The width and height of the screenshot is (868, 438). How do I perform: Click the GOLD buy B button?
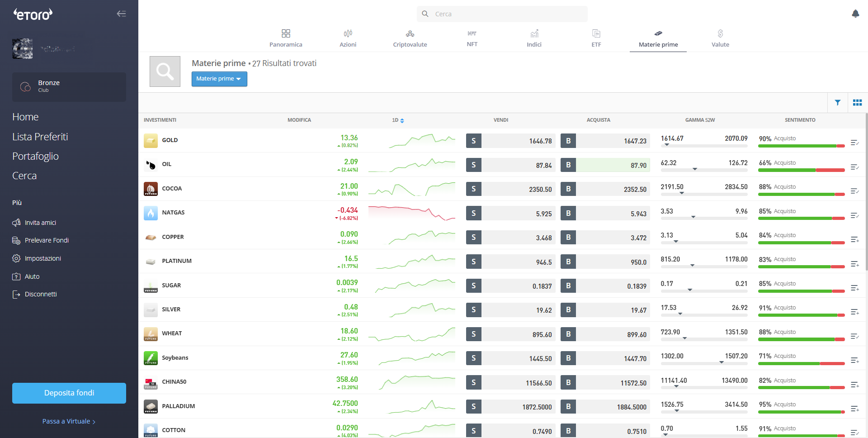click(568, 141)
